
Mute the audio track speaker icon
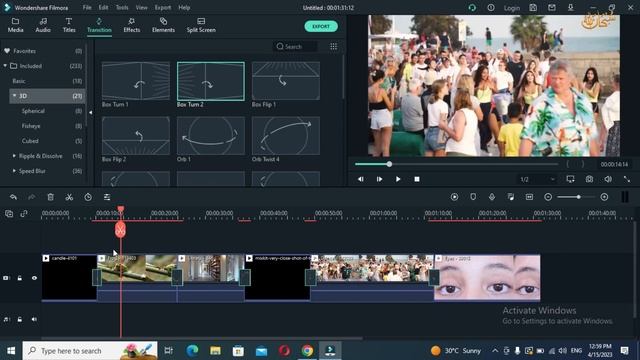click(x=34, y=319)
